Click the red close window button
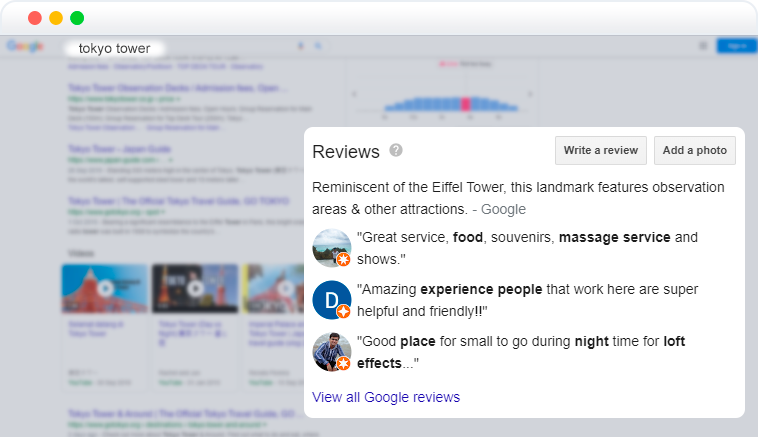758x437 pixels. (x=35, y=18)
